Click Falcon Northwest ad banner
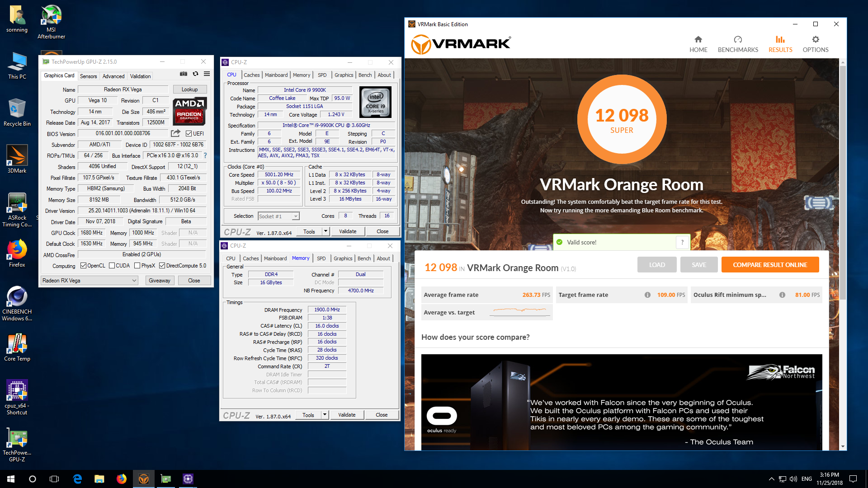 [622, 402]
